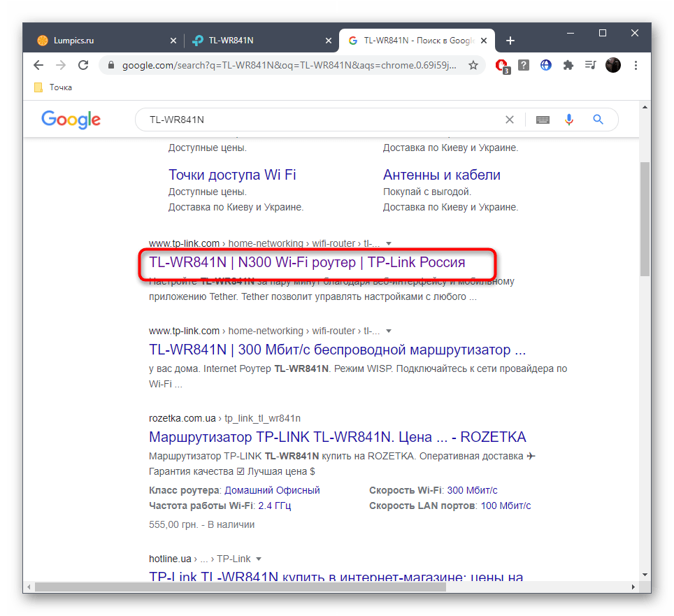674x616 pixels.
Task: Clear the Google search query
Action: coord(510,120)
